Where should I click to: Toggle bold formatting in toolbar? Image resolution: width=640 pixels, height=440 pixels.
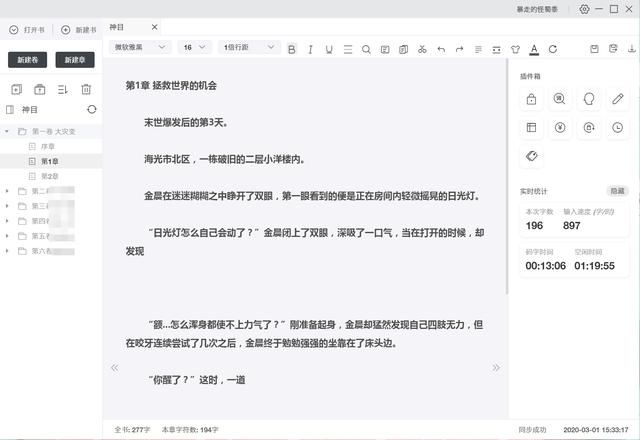pos(291,49)
